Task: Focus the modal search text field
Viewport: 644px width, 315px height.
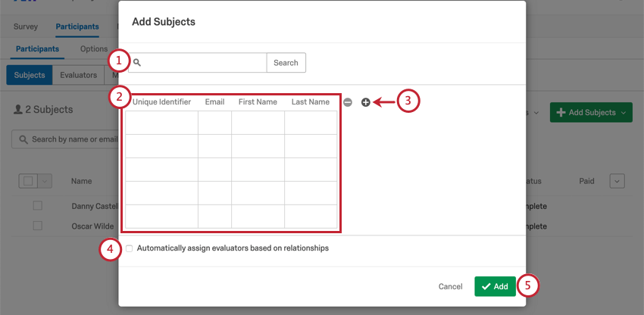Action: point(203,63)
